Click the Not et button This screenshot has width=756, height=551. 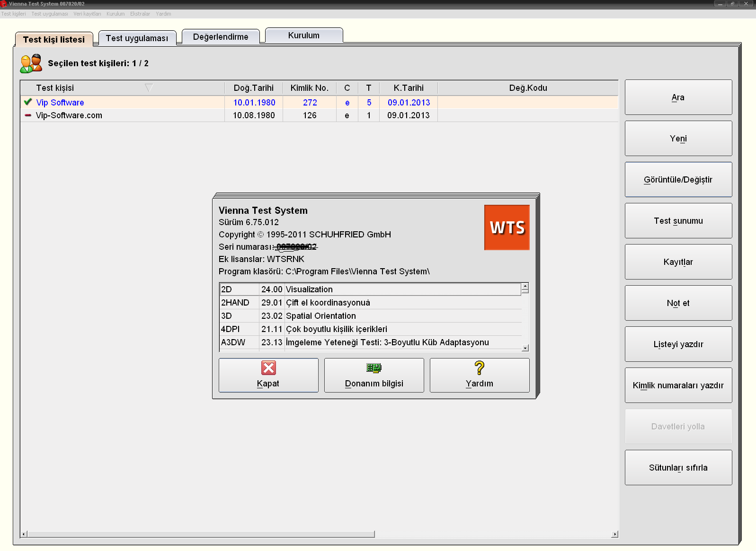point(678,303)
